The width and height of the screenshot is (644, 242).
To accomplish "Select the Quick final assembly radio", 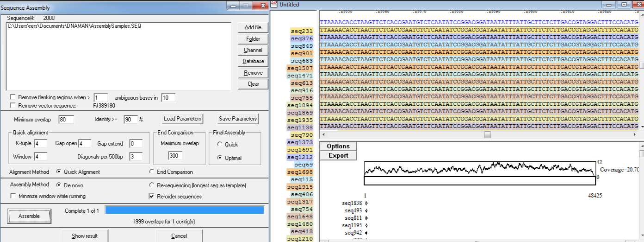I will point(220,145).
